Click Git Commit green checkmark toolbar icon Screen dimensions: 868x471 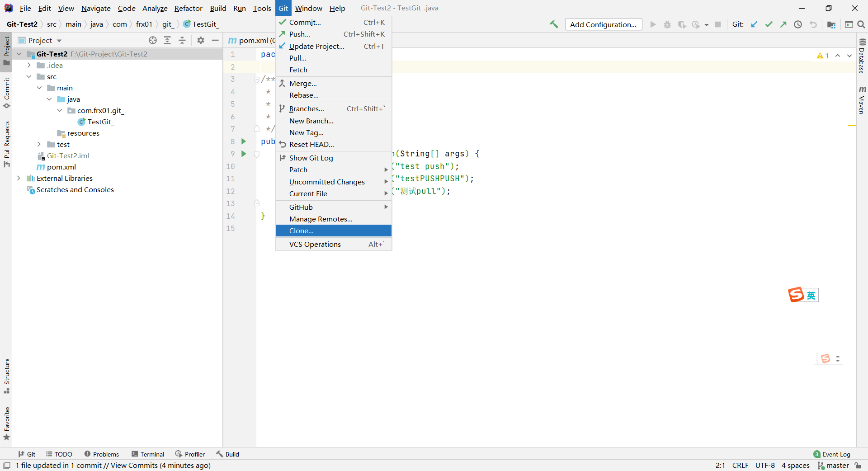(769, 24)
